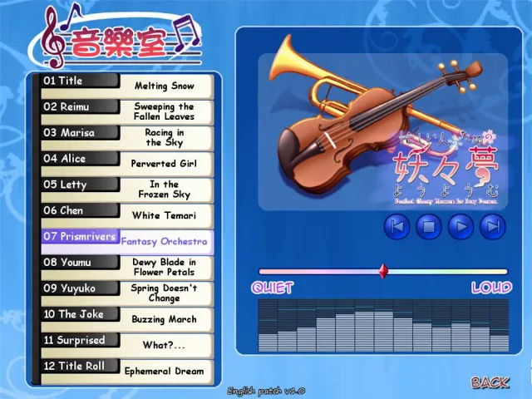Click the previous track button
Viewport: 532px width, 399px height.
(397, 226)
